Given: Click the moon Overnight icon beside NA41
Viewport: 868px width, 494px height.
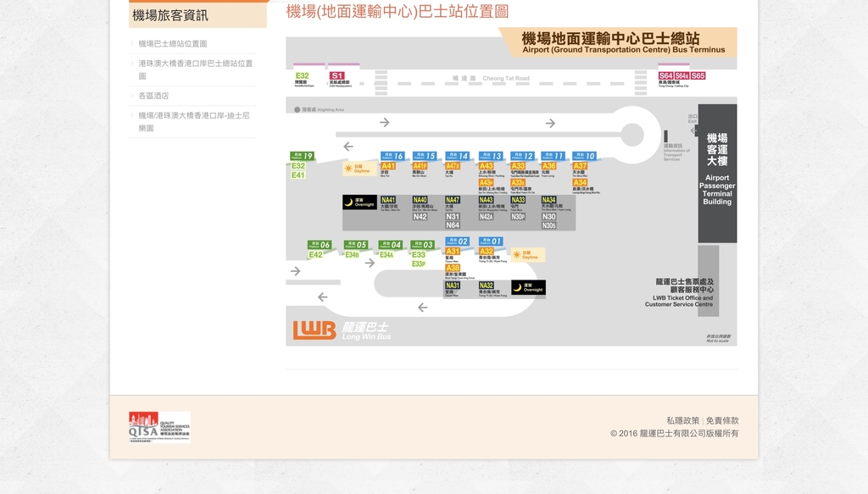Looking at the screenshot, I should (x=359, y=203).
